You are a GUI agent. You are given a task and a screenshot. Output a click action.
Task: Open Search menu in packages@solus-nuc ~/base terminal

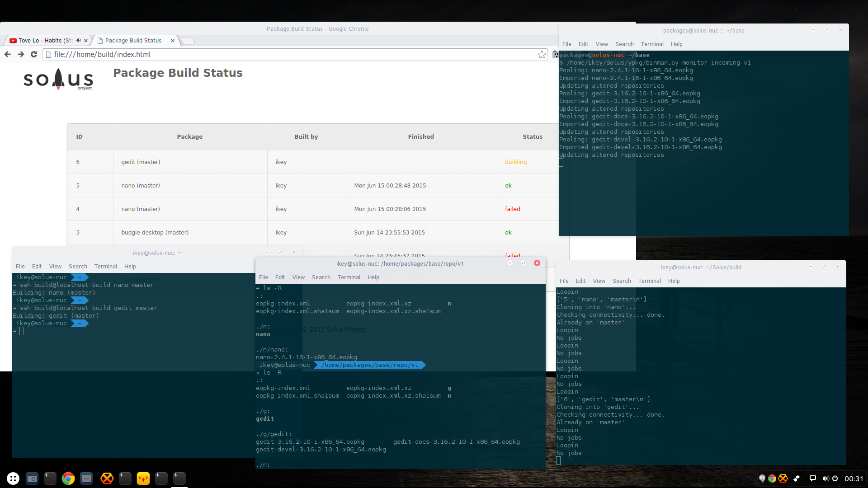pos(624,44)
